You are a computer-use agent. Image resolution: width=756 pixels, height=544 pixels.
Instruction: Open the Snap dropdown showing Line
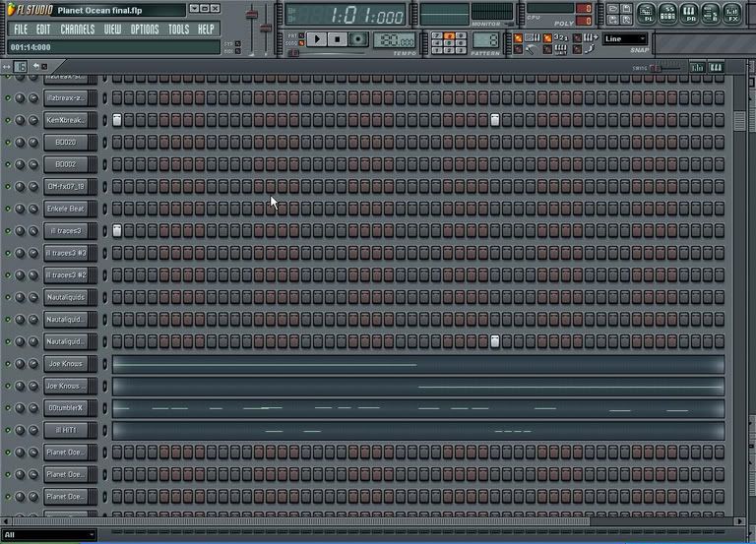624,39
